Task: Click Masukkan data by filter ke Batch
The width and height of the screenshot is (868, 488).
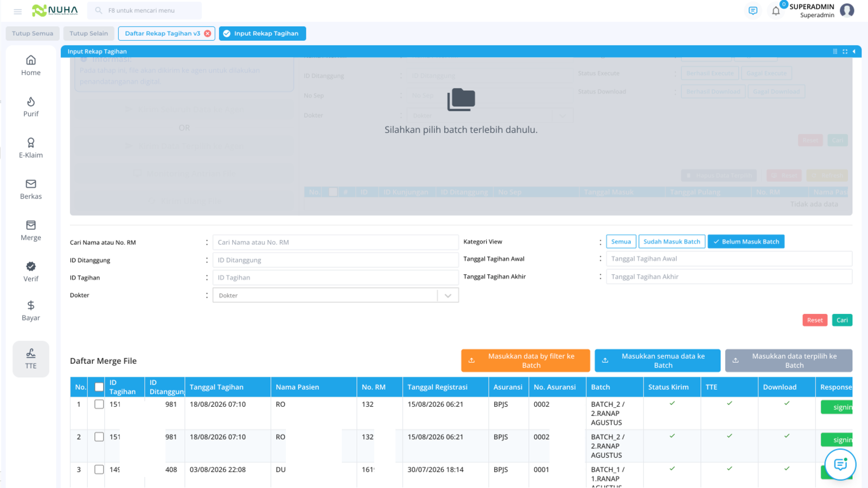Action: [x=525, y=361]
